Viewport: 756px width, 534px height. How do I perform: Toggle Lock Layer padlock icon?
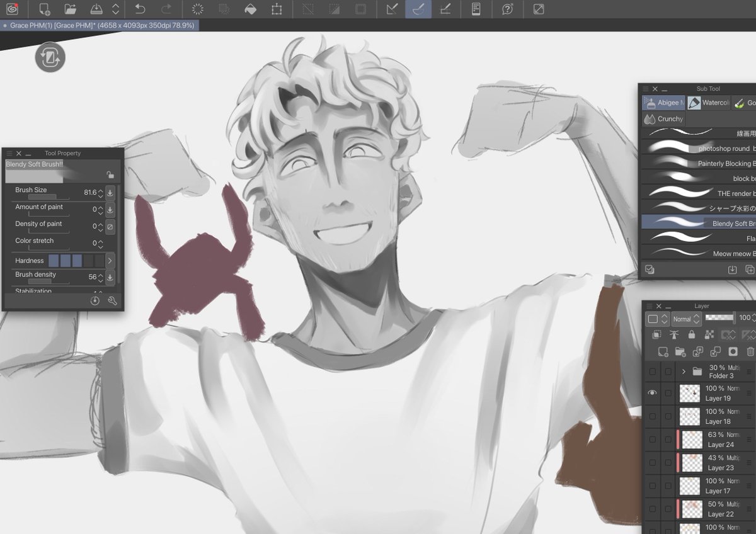pos(692,335)
